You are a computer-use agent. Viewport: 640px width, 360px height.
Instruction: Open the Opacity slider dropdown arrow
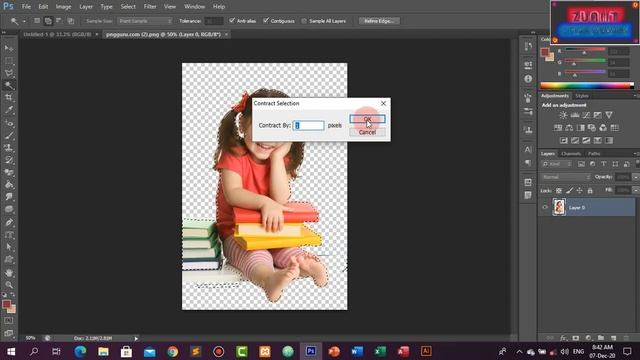635,177
